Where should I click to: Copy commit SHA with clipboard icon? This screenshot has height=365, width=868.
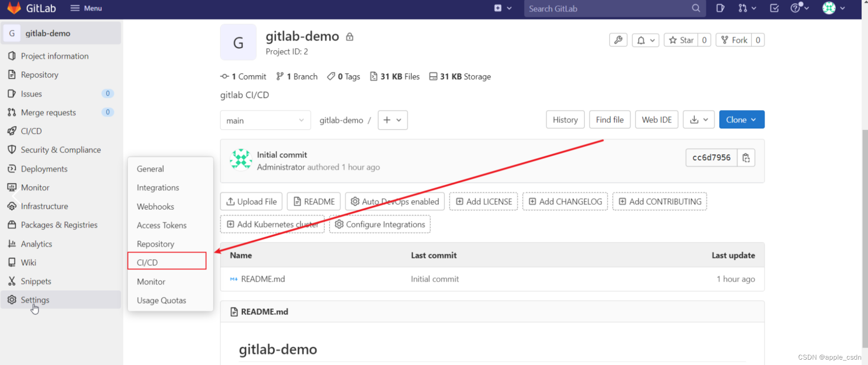click(x=746, y=157)
